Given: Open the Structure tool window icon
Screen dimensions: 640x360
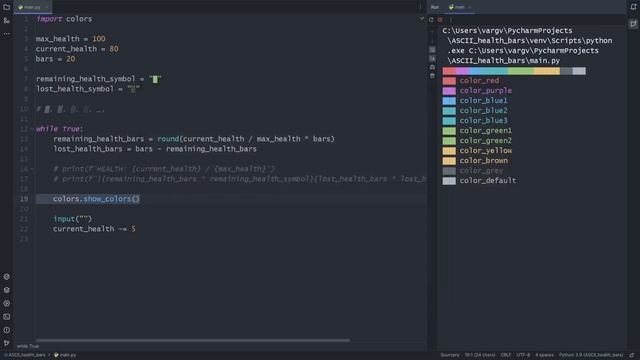Looking at the screenshot, I should click(7, 20).
